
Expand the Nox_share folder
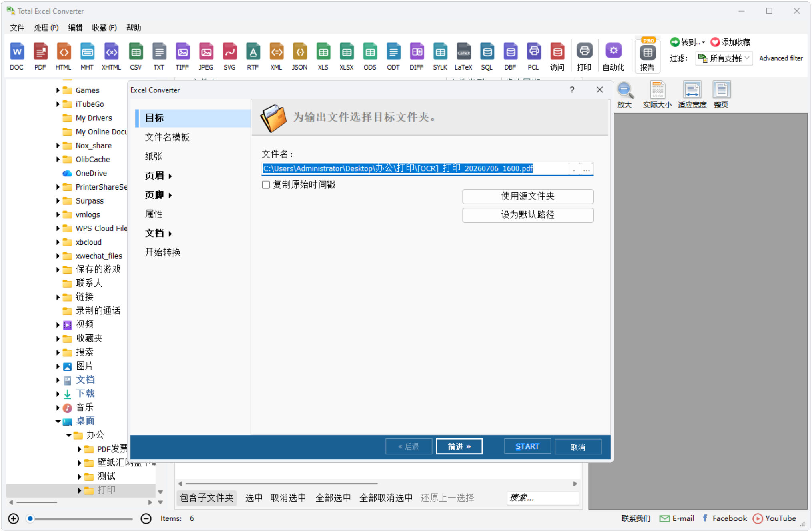(x=58, y=146)
